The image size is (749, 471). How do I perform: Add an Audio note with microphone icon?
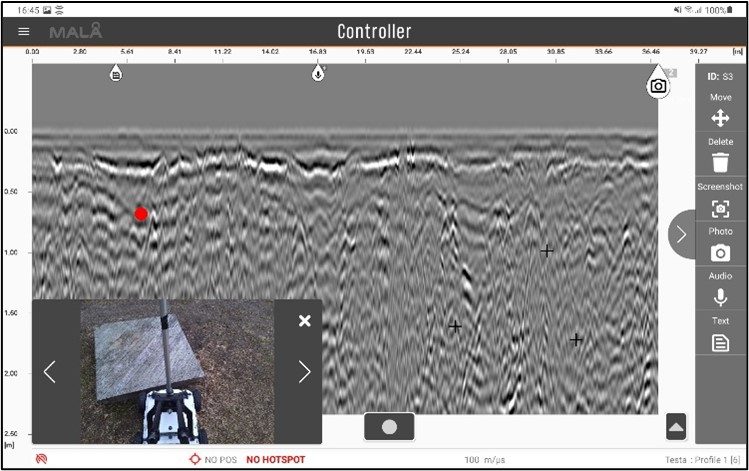pyautogui.click(x=720, y=297)
